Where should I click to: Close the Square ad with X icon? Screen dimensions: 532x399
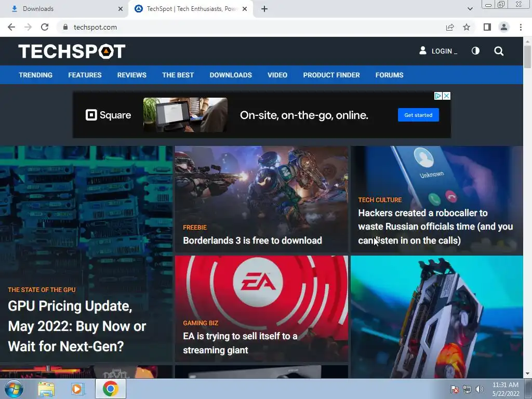pyautogui.click(x=447, y=96)
